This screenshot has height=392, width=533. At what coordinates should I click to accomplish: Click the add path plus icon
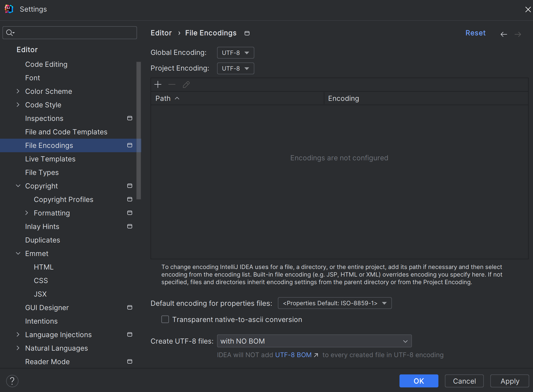pos(158,85)
